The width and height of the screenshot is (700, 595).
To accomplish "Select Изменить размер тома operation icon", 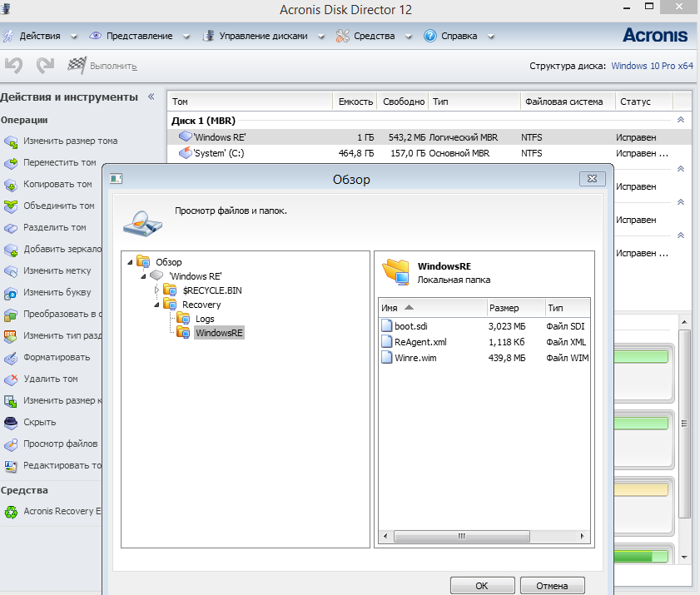I will [x=11, y=141].
